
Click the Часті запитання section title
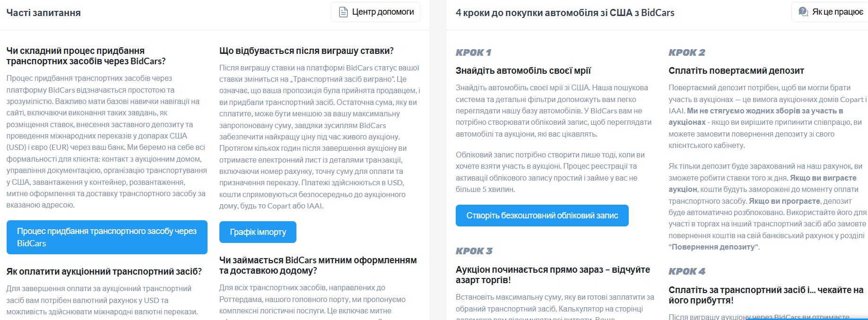pyautogui.click(x=43, y=13)
